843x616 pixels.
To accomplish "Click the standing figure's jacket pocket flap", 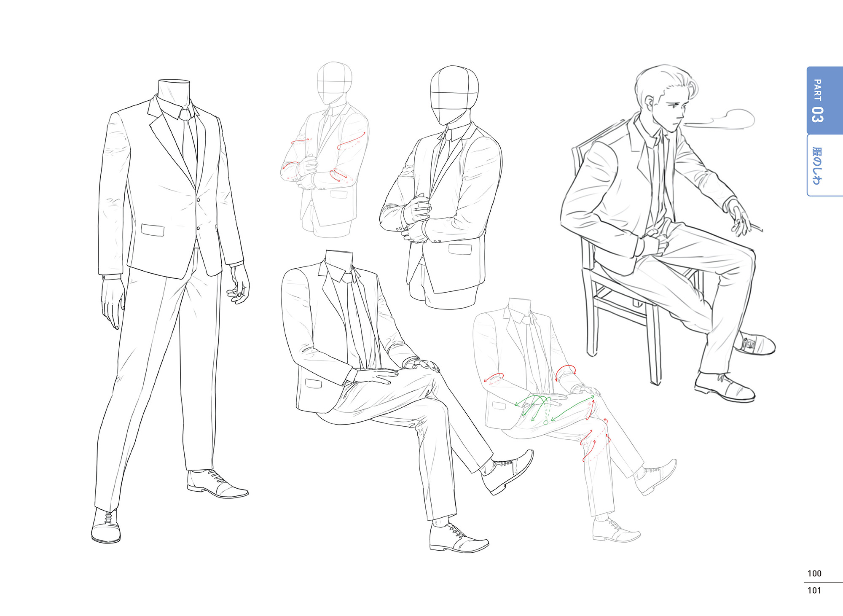I will click(x=152, y=230).
